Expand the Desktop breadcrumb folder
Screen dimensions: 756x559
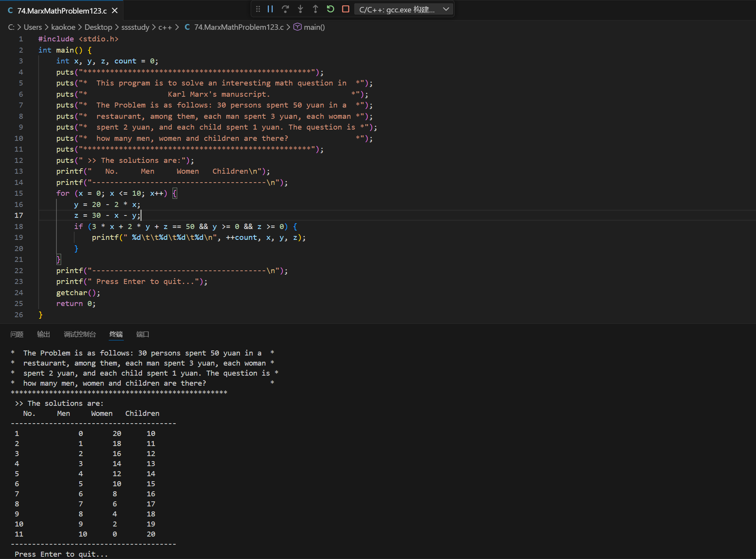pyautogui.click(x=98, y=27)
